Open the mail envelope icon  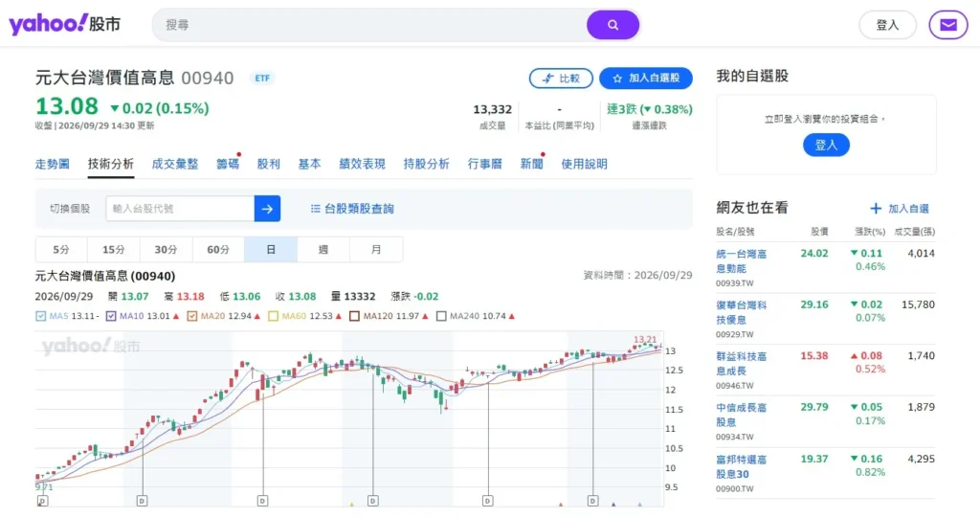(x=948, y=25)
